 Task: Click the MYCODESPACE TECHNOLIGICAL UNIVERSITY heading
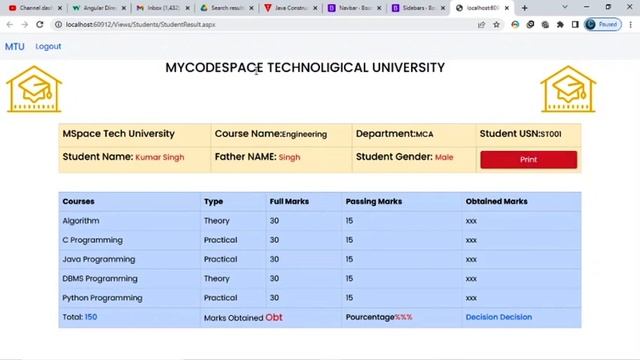click(x=305, y=68)
